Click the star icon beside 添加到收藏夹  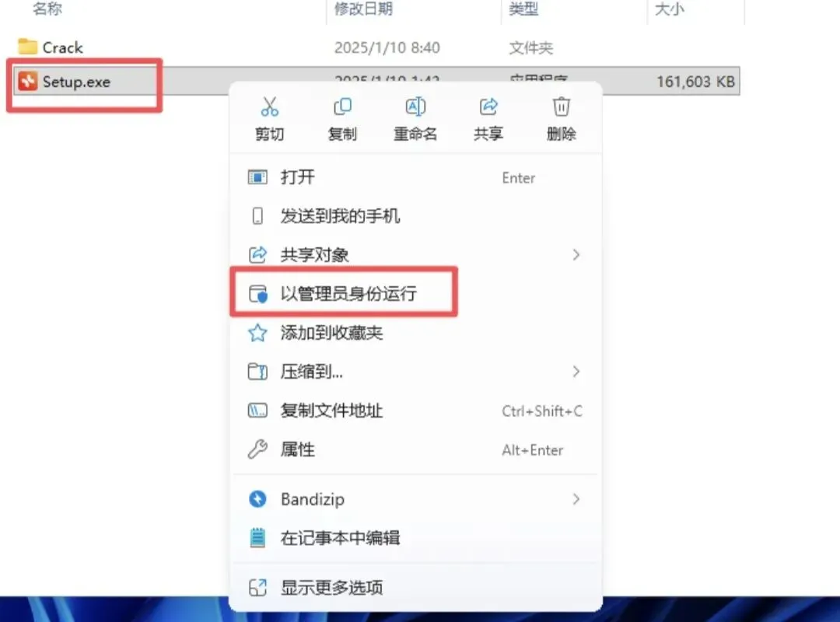257,333
